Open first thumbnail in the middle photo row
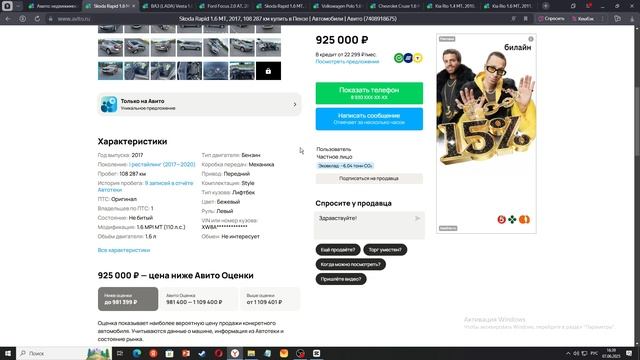This screenshot has height=360, width=640. coord(110,47)
